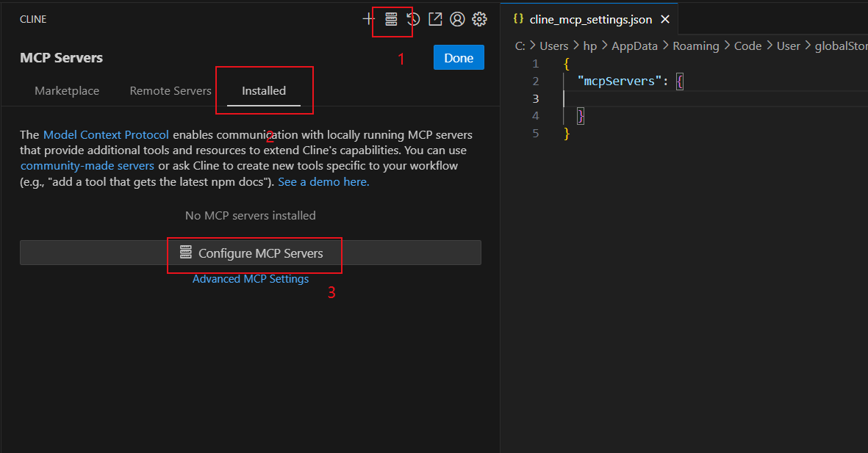Click C: drive in breadcrumb path
This screenshot has width=868, height=453.
click(520, 46)
